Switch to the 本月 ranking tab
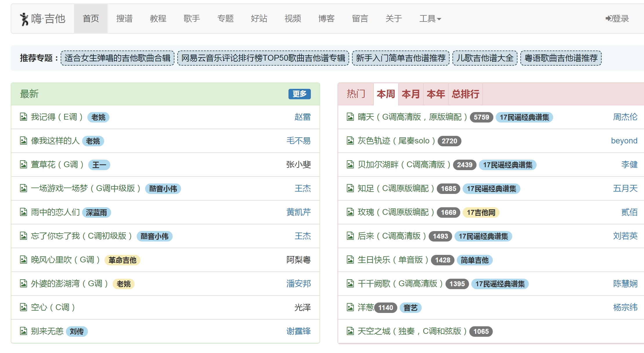The image size is (644, 353). [411, 94]
